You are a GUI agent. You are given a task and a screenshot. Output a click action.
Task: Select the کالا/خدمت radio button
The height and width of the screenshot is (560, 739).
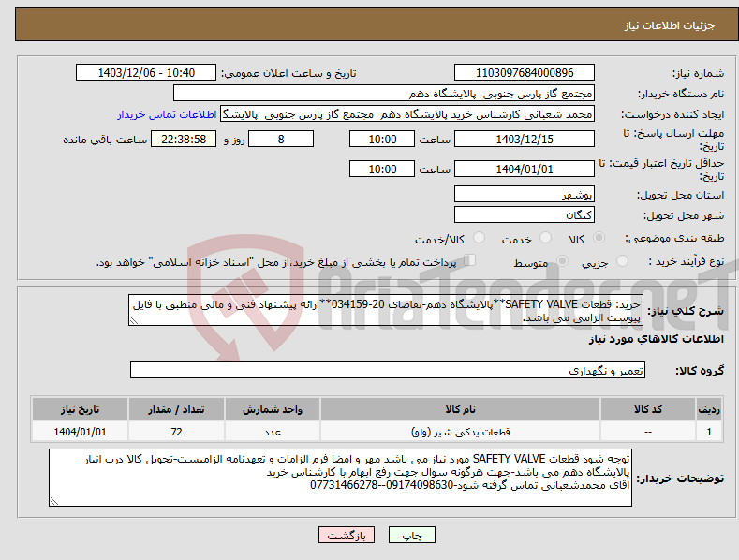pyautogui.click(x=479, y=238)
